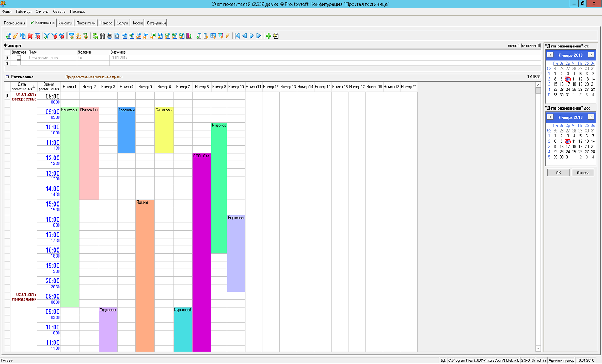
Task: Click Администратор in the status bar
Action: [561, 360]
